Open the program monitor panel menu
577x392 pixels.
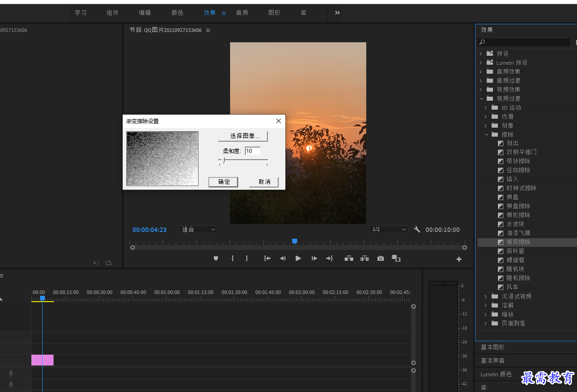208,30
